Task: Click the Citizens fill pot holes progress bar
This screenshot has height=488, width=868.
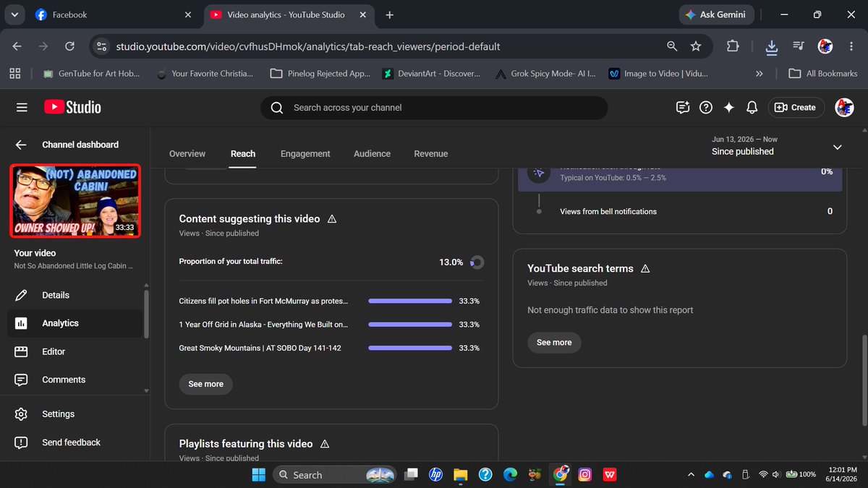Action: [410, 301]
